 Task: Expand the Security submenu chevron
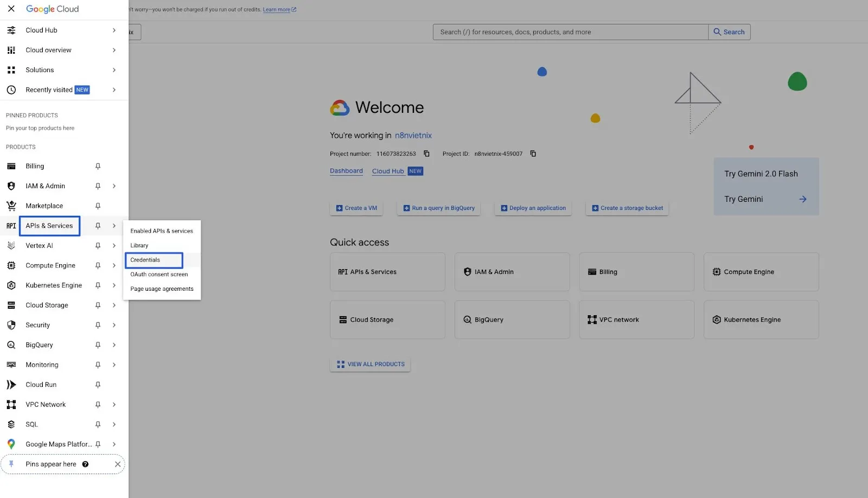point(114,325)
